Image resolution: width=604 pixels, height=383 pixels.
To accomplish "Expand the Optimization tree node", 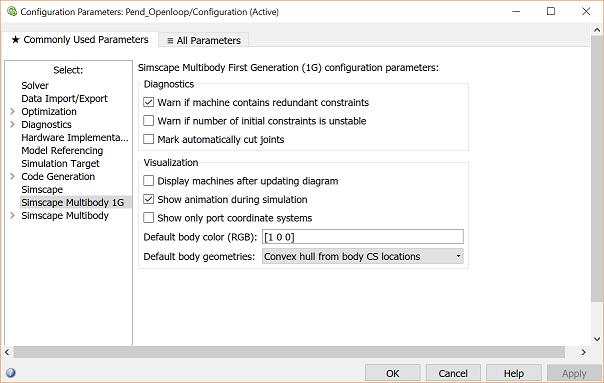I will coord(12,111).
